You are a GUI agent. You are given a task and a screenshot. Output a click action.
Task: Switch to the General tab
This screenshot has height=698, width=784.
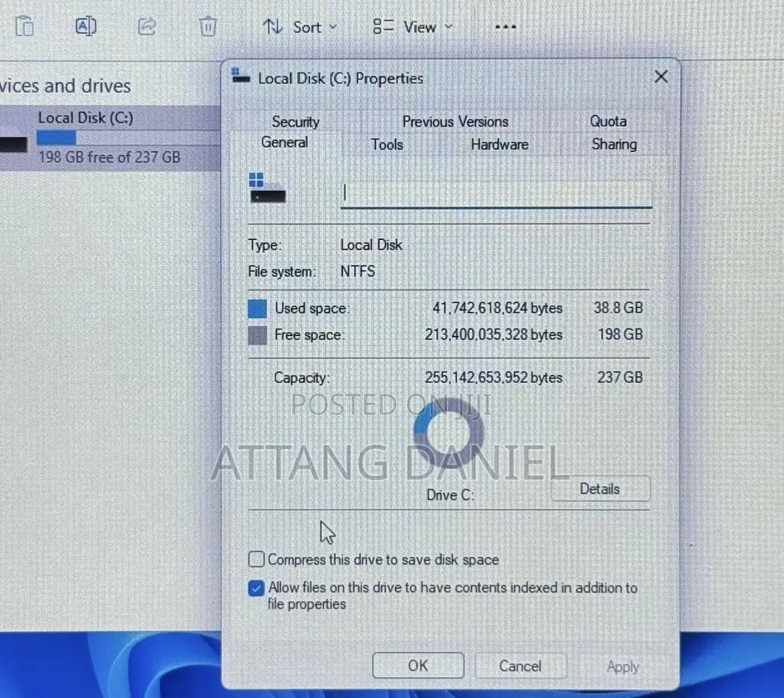click(x=284, y=142)
